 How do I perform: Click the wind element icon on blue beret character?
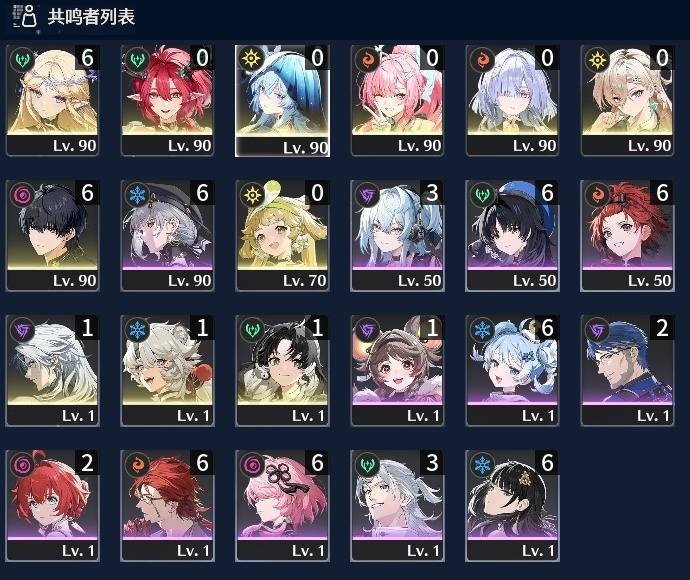click(482, 195)
